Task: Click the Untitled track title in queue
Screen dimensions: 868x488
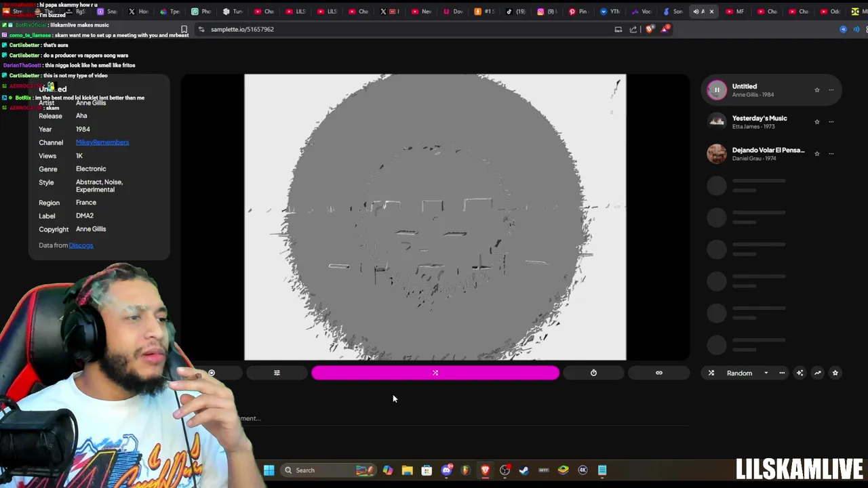Action: tap(745, 86)
